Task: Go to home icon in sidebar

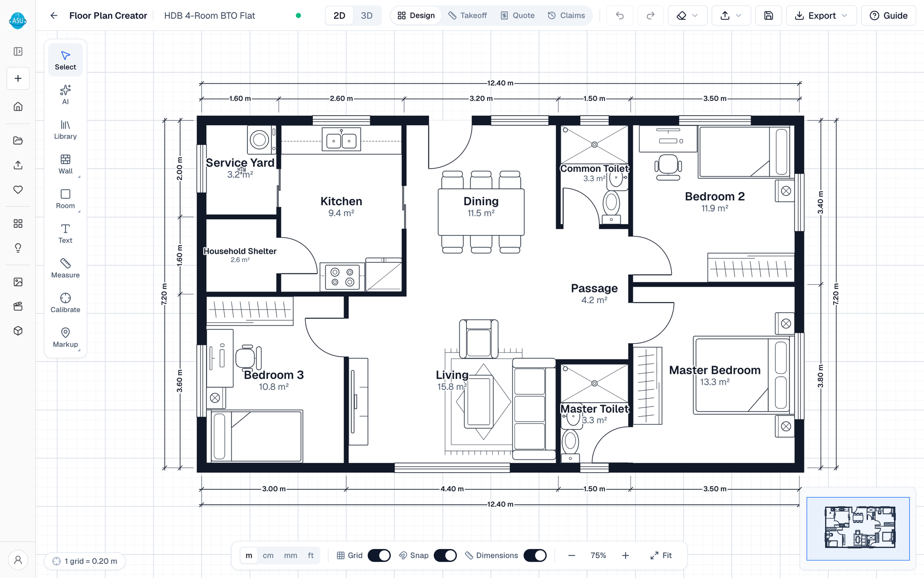Action: pos(18,106)
